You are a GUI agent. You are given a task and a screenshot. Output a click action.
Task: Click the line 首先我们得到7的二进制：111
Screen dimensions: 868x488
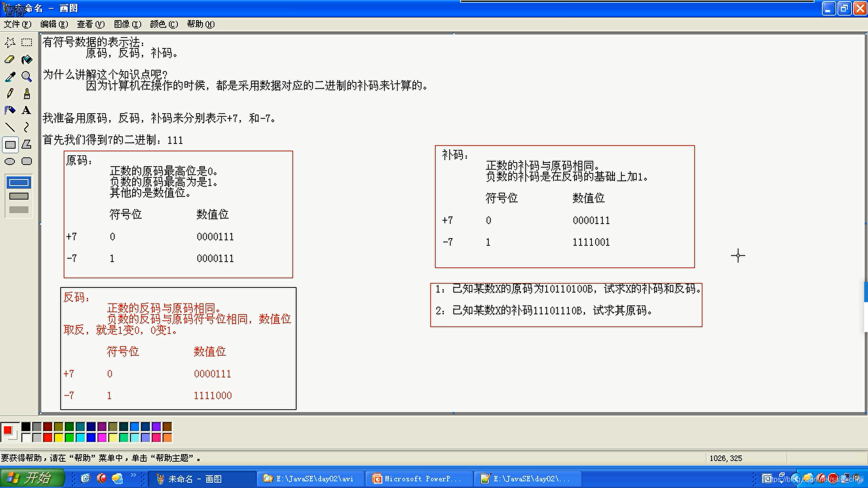pyautogui.click(x=113, y=140)
